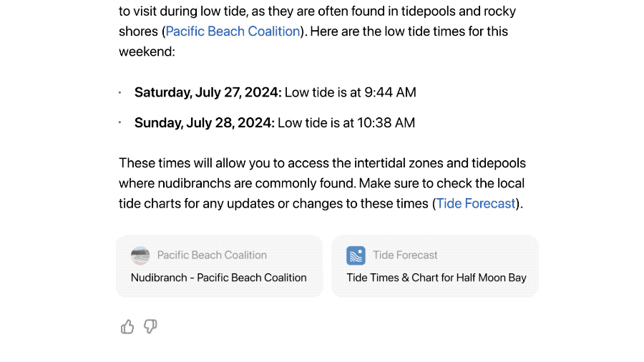Click the bullet point beside Saturday entry

coord(120,93)
